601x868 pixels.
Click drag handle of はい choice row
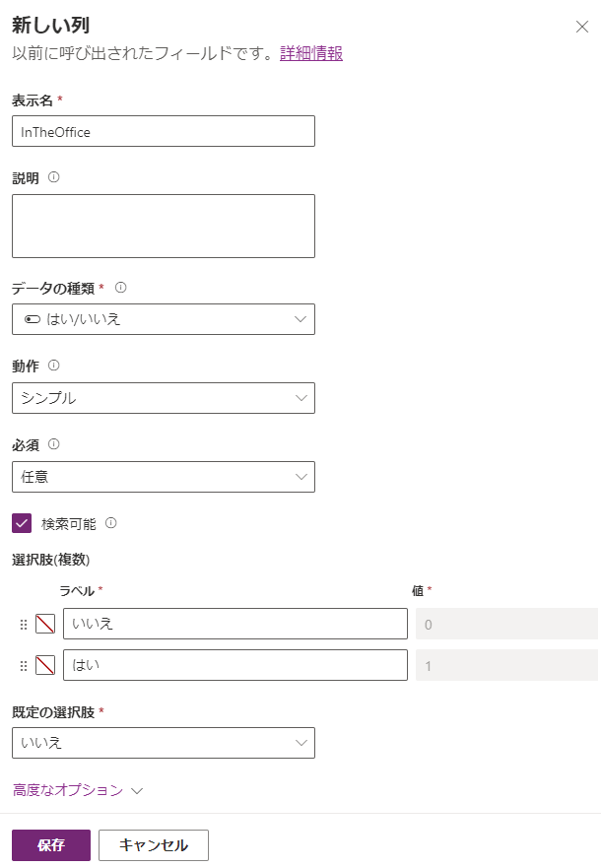(x=24, y=666)
